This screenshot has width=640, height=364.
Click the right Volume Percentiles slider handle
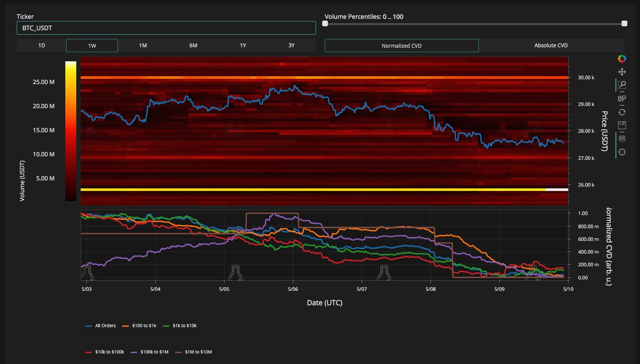coord(624,24)
